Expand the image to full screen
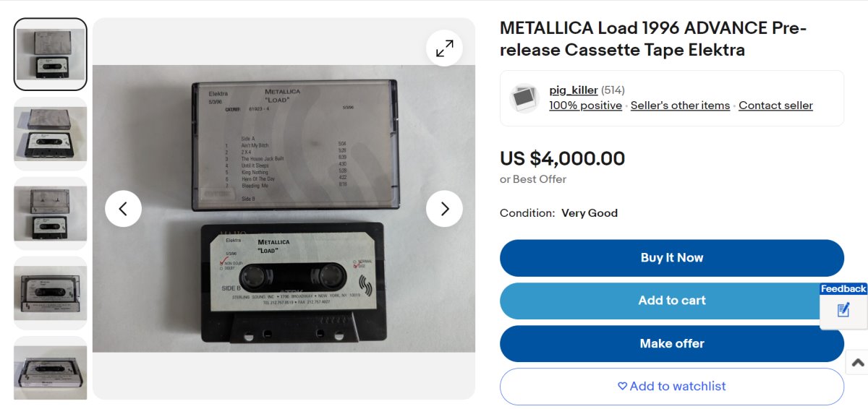Screen dimensions: 868x409 pos(444,48)
